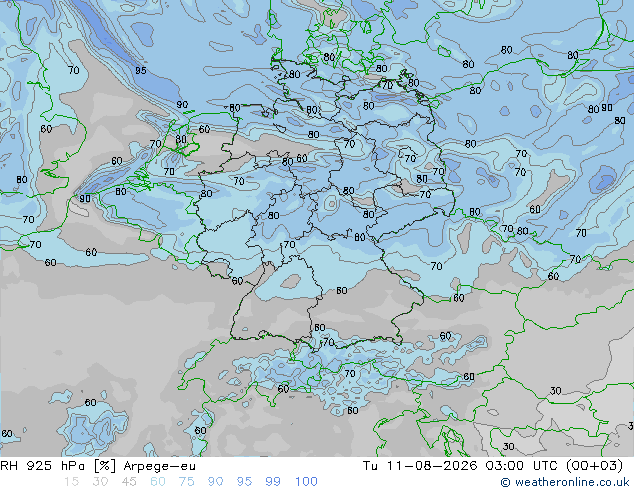Image resolution: width=634 pixels, height=490 pixels.
Task: Click the 95 contour label on map
Action: pyautogui.click(x=140, y=70)
